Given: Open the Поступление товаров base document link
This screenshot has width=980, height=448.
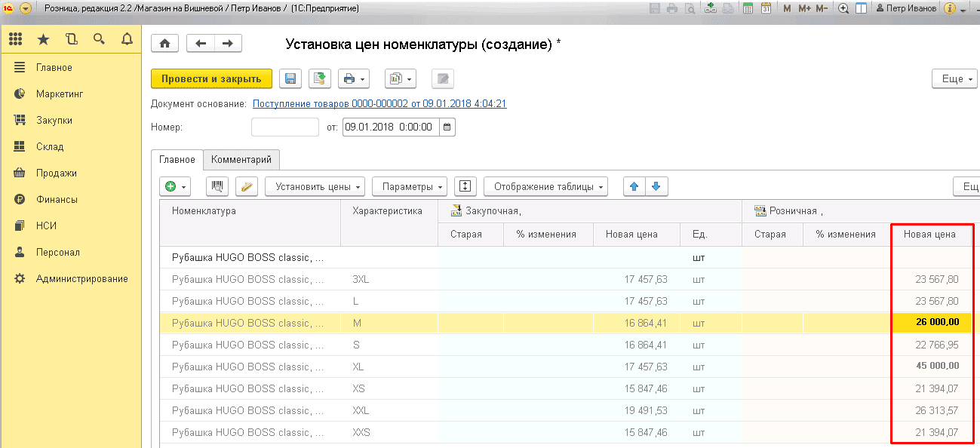Looking at the screenshot, I should 379,103.
